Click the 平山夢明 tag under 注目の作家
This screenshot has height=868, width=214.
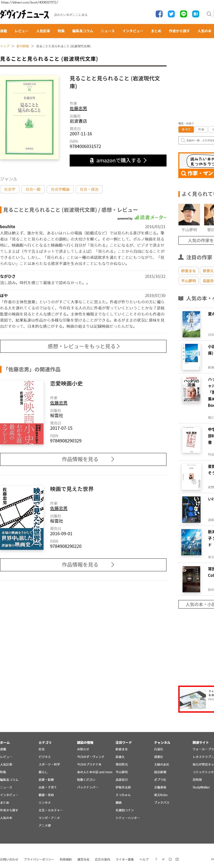(x=189, y=281)
